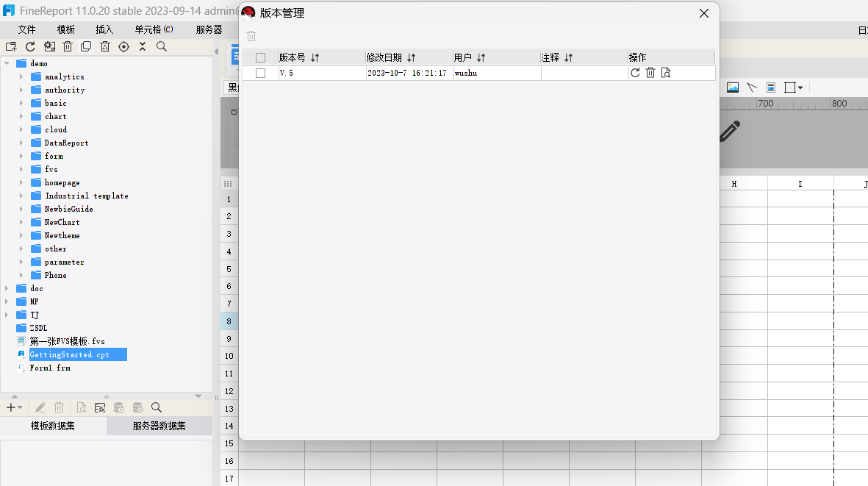Expand the analytics folder

(x=21, y=76)
